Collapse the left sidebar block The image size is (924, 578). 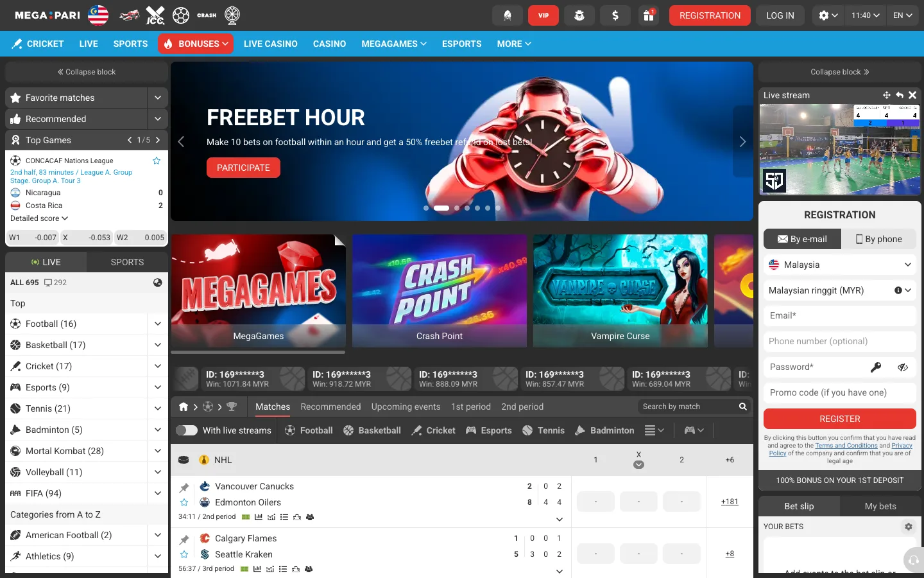pyautogui.click(x=87, y=72)
